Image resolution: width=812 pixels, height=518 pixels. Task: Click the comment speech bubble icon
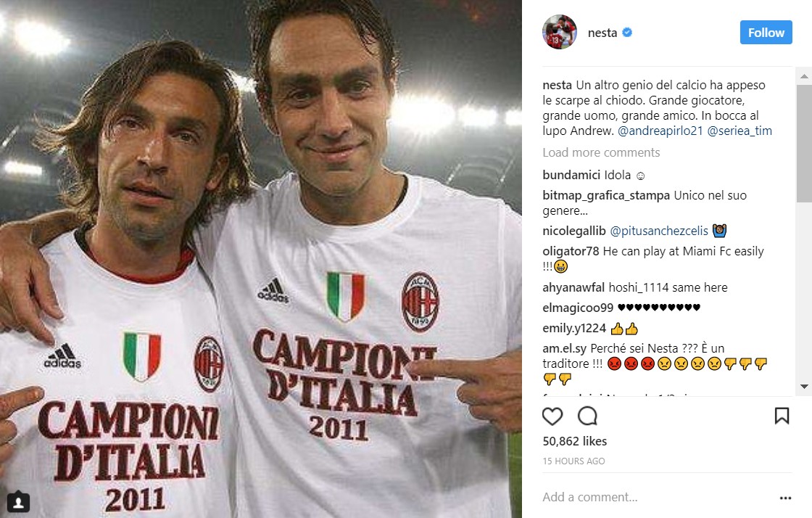[x=587, y=416]
